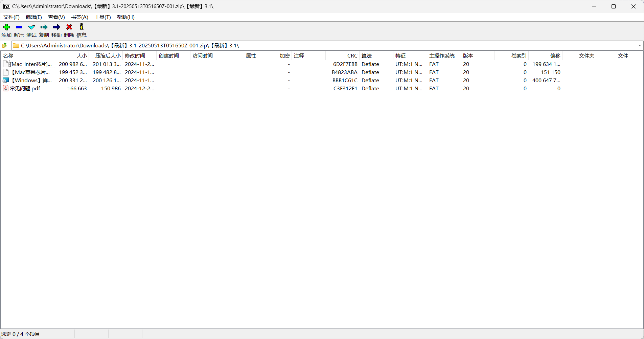
Task: Open the 书签(A) bookmarks menu
Action: click(x=79, y=17)
